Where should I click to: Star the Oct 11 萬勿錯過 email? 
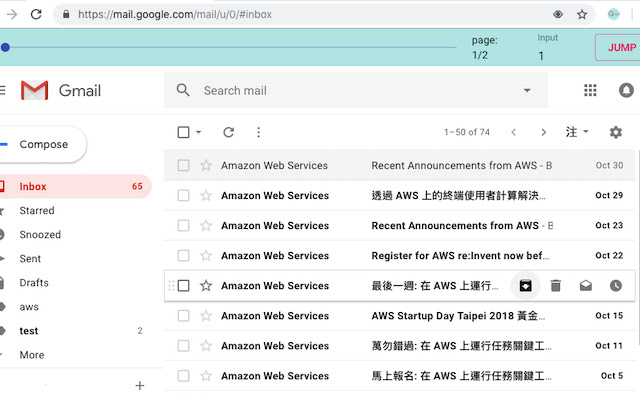click(206, 346)
